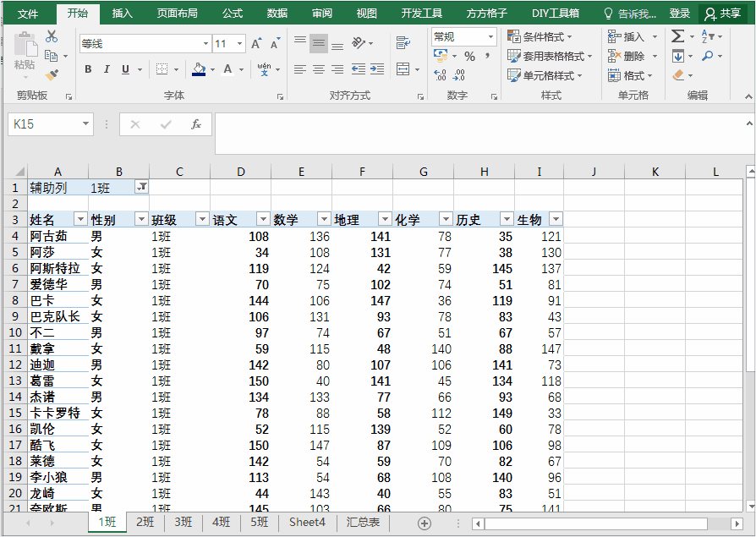
Task: Toggle middle vertical alignment
Action: 319,43
